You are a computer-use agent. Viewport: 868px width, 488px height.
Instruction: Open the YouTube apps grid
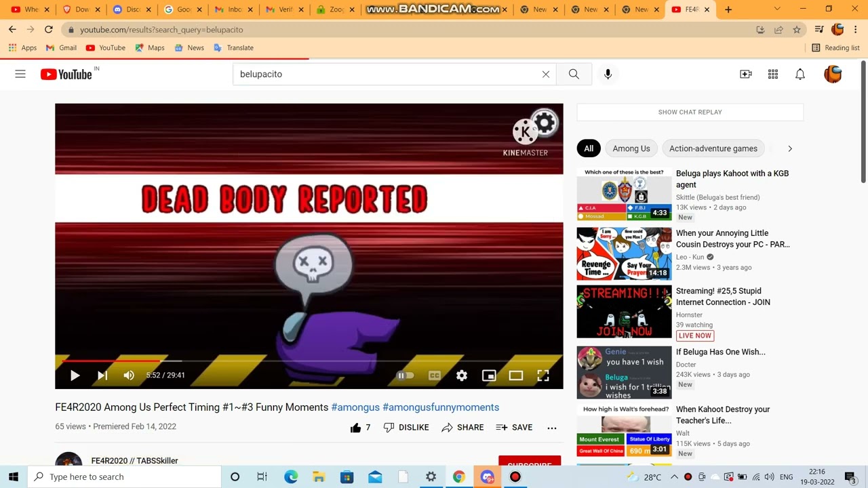pos(773,74)
